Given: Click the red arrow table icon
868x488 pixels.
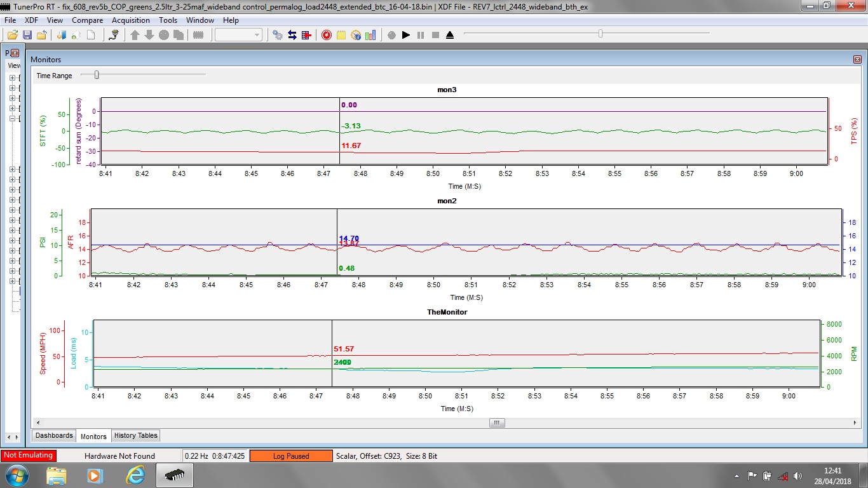Looking at the screenshot, I should coord(307,35).
